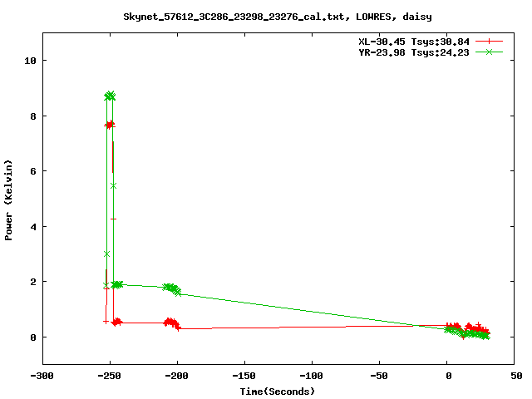Screen dimensions: 532x399
Task: Click the green data cluster near -205 seconds
Action: click(x=172, y=289)
